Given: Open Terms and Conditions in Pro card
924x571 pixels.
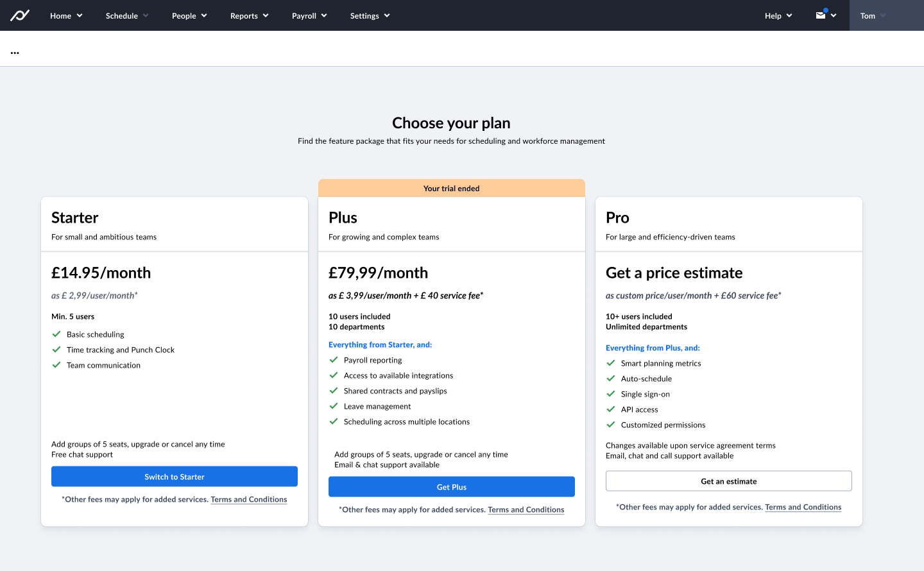Looking at the screenshot, I should coord(803,507).
